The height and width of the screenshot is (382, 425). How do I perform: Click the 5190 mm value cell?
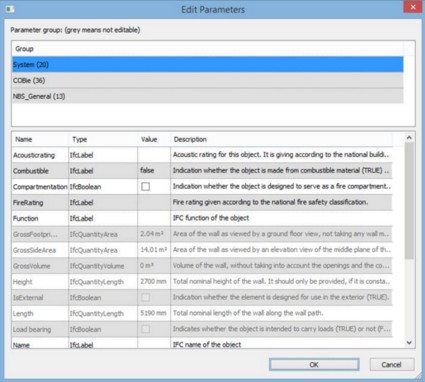tap(153, 313)
